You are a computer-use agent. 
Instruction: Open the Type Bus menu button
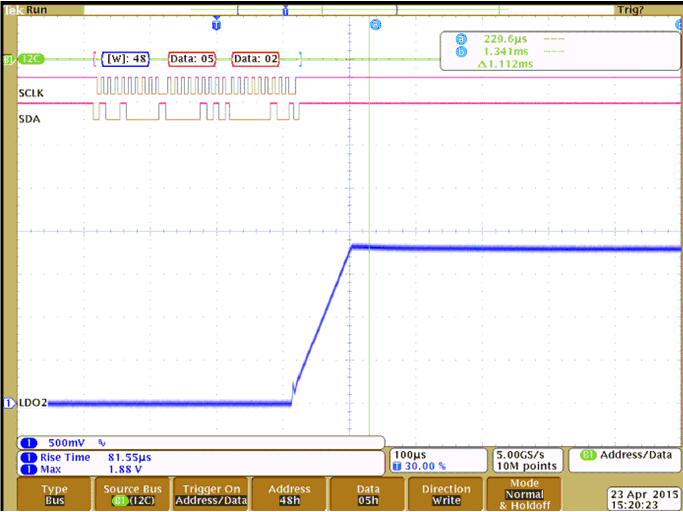(x=54, y=494)
